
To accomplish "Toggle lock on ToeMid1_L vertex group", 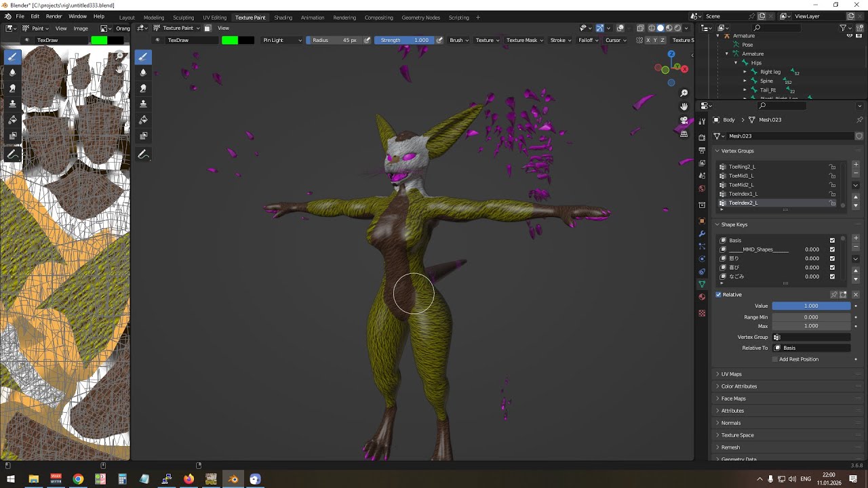I will (832, 176).
